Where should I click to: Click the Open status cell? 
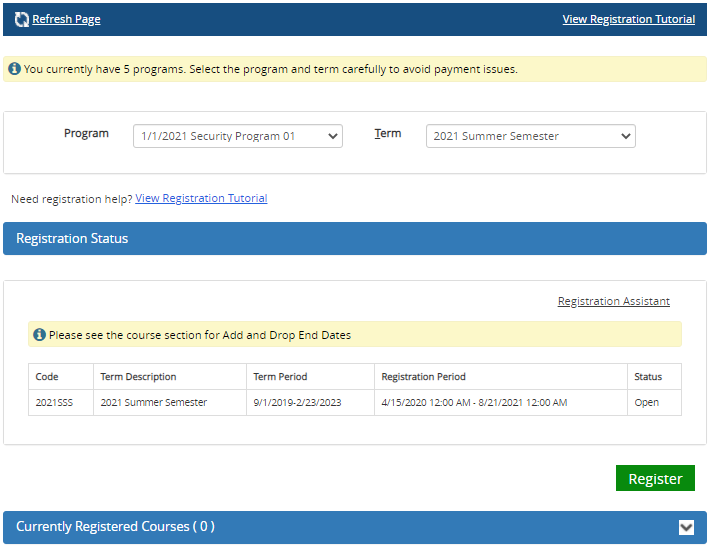(646, 403)
